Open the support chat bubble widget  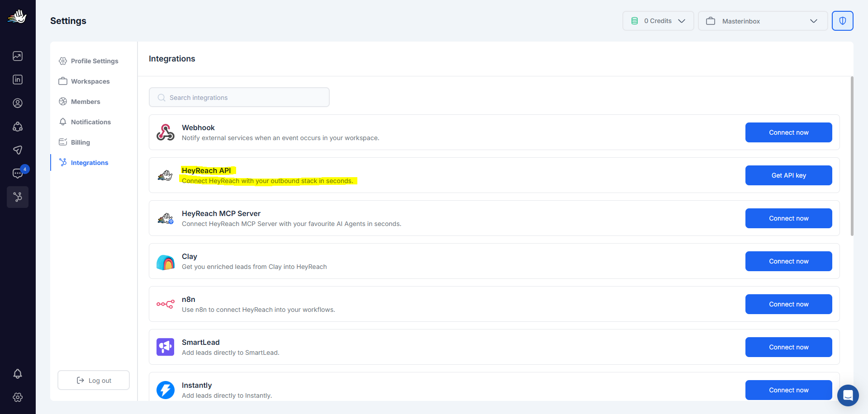click(x=848, y=395)
